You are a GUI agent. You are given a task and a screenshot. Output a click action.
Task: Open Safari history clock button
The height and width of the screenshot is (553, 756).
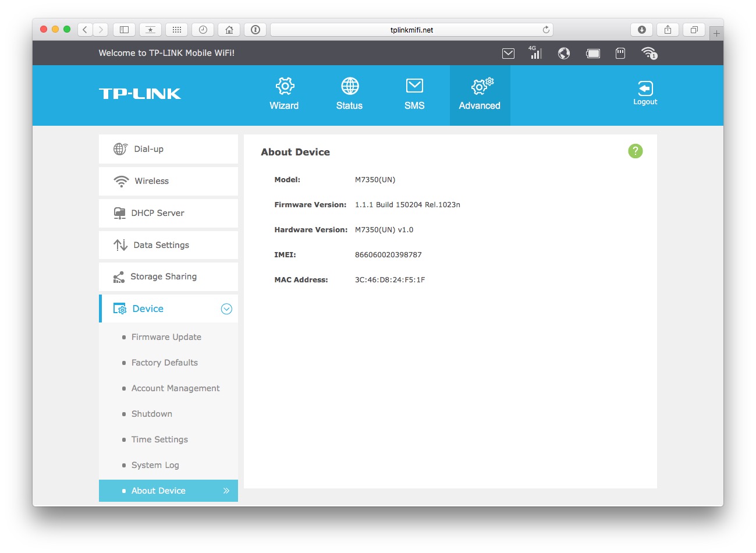[203, 30]
